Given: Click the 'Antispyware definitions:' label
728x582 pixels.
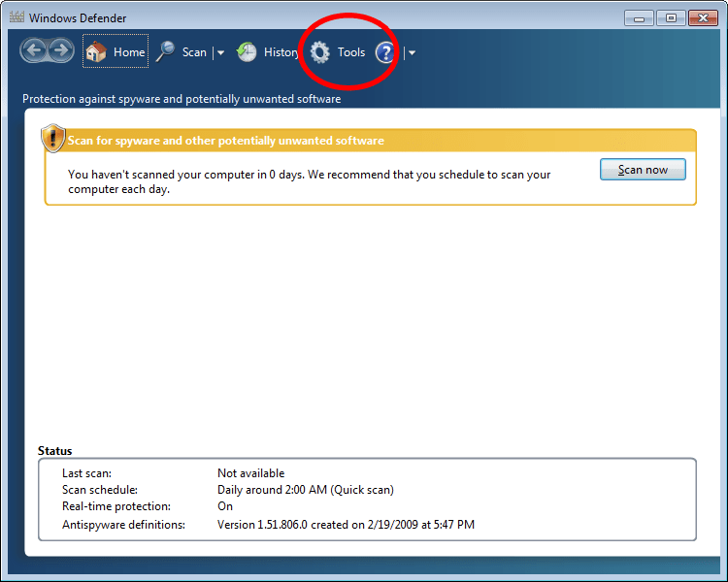Looking at the screenshot, I should [123, 525].
